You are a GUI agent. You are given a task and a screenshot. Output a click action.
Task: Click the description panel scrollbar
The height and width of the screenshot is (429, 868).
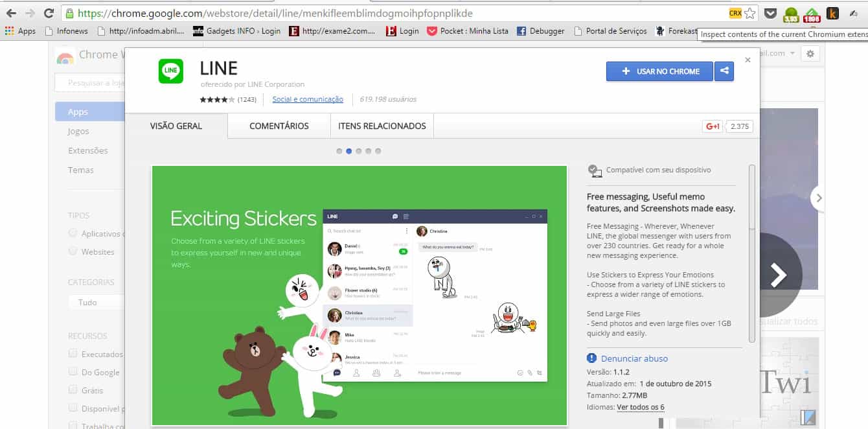pos(752,253)
